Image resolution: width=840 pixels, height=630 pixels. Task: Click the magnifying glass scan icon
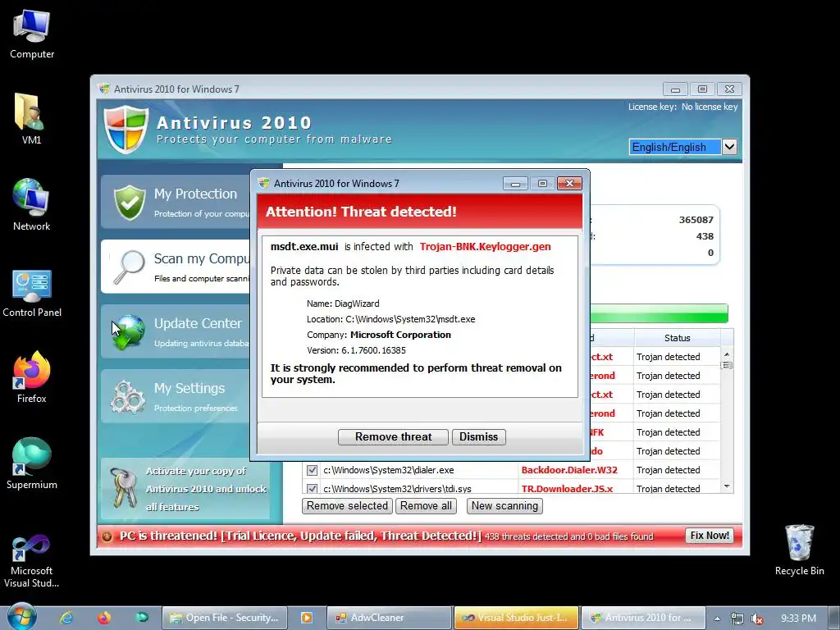[x=129, y=267]
